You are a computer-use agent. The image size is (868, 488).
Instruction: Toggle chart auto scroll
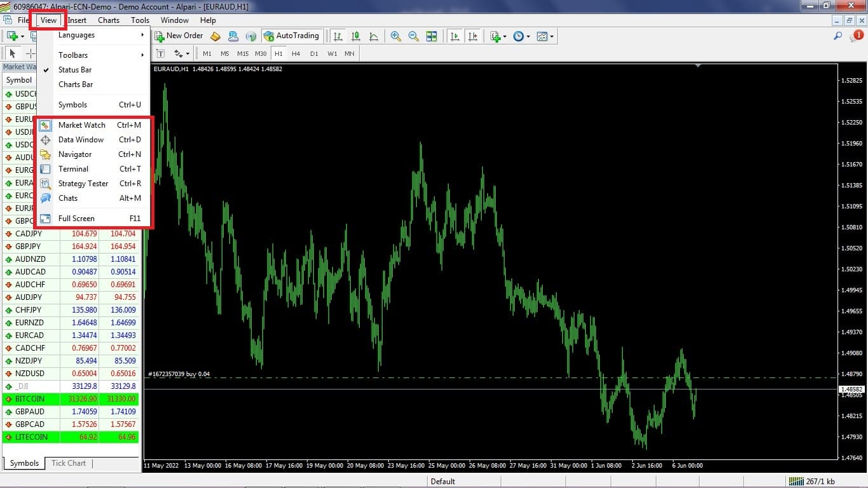[x=455, y=36]
